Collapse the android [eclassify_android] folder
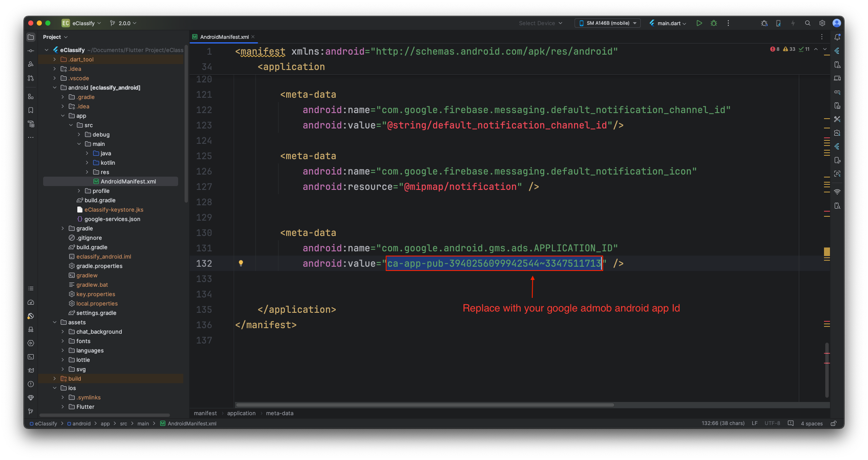Image resolution: width=868 pixels, height=460 pixels. [x=55, y=87]
